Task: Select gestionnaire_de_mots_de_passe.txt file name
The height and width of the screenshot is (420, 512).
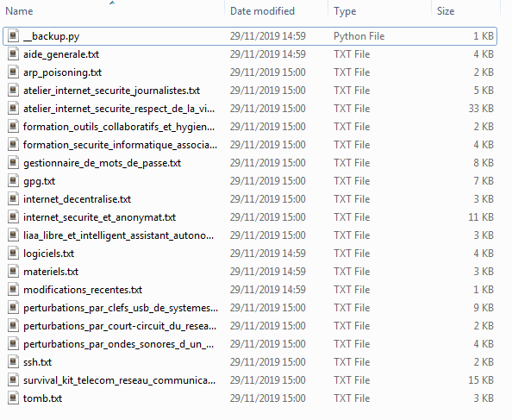Action: pos(103,163)
